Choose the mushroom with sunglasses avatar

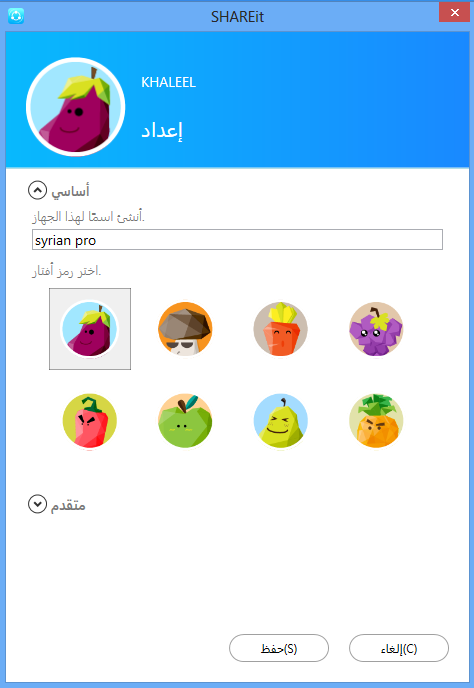[x=185, y=328]
